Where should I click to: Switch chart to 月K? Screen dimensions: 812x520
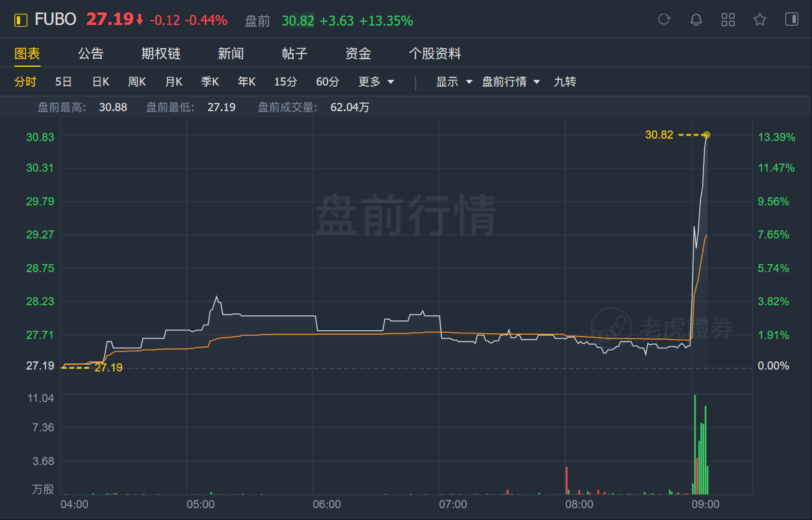pyautogui.click(x=173, y=82)
